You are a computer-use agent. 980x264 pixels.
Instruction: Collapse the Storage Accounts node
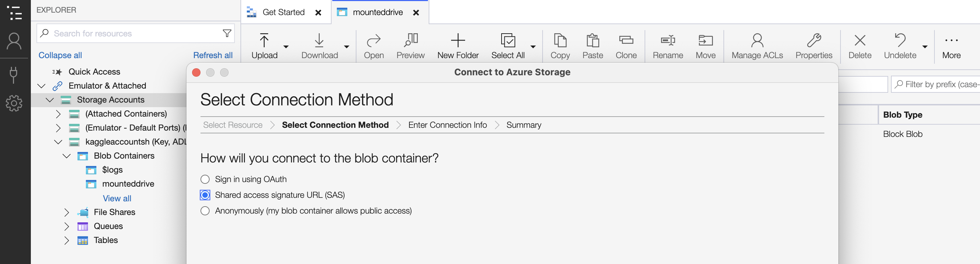pos(50,100)
